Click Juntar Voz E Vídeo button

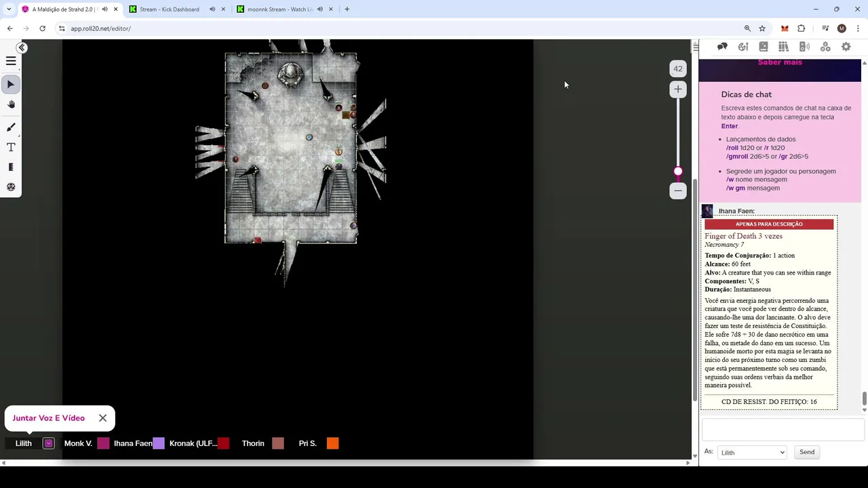[49, 418]
